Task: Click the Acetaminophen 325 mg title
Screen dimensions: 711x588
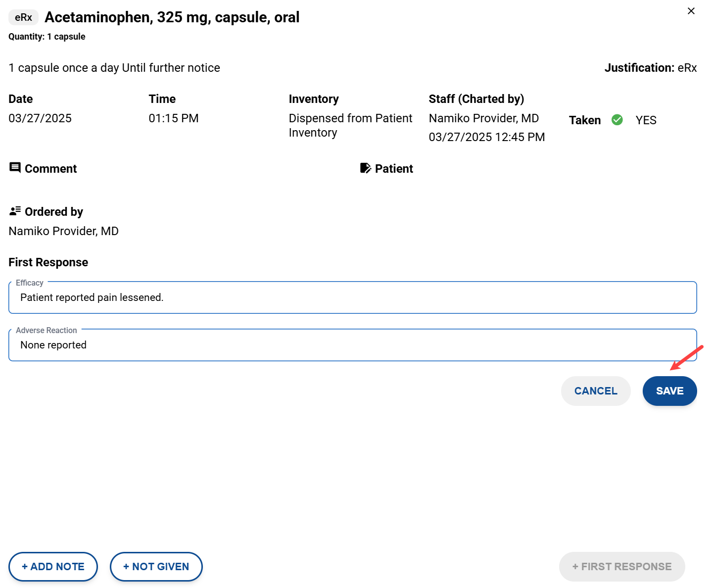Action: [172, 17]
